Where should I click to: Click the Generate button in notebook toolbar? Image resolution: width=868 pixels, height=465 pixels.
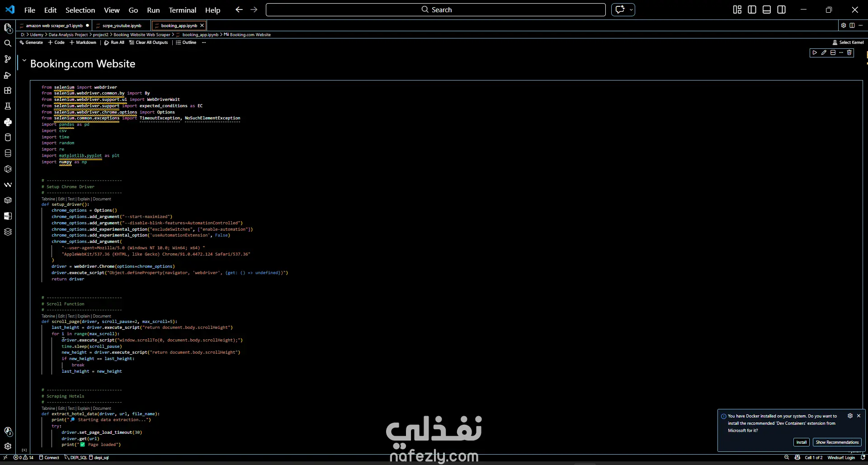coord(31,43)
